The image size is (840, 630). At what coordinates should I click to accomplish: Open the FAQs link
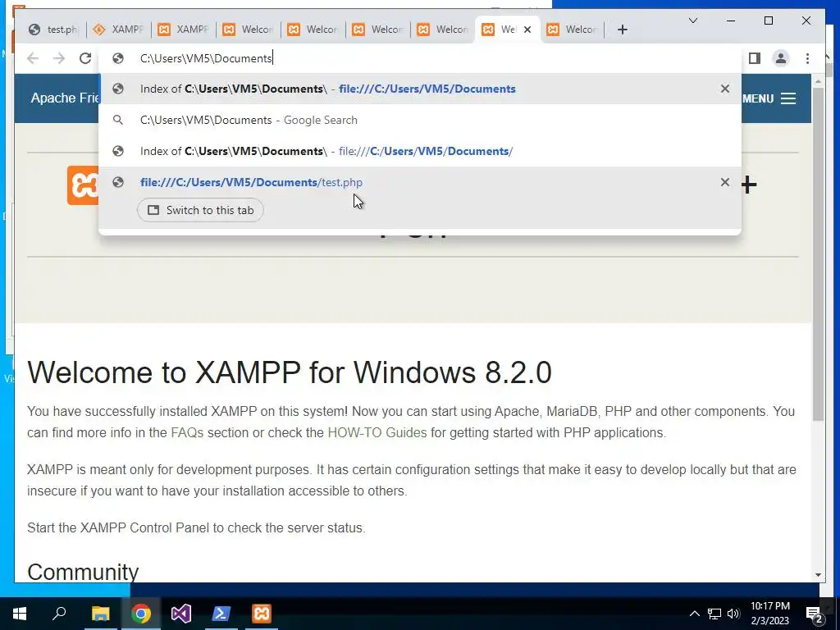pos(187,433)
